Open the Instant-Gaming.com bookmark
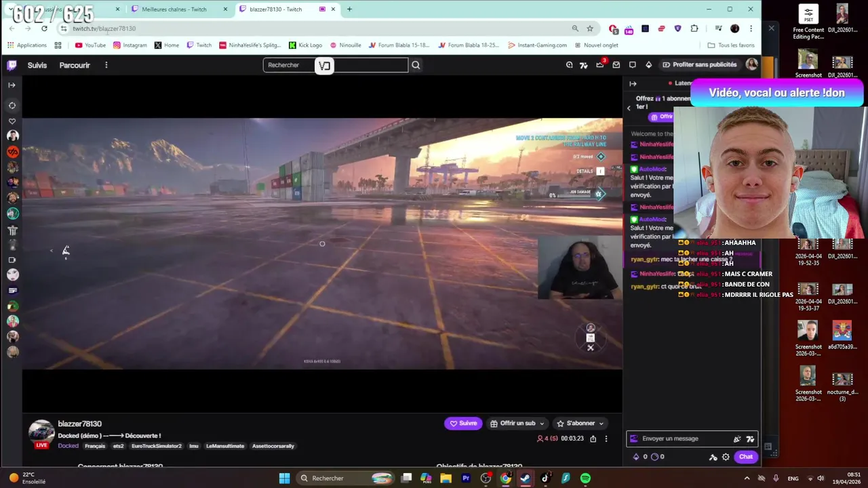This screenshot has height=488, width=868. [537, 45]
